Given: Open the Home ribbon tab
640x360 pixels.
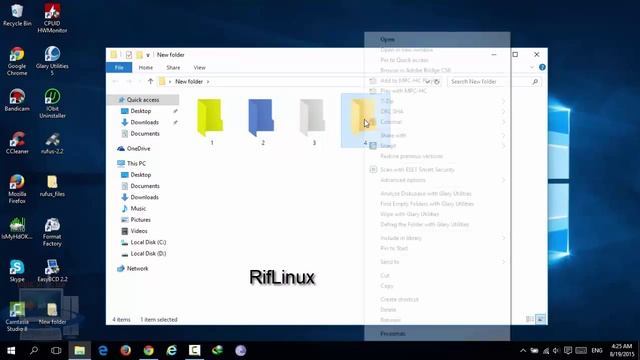Looking at the screenshot, I should 146,67.
